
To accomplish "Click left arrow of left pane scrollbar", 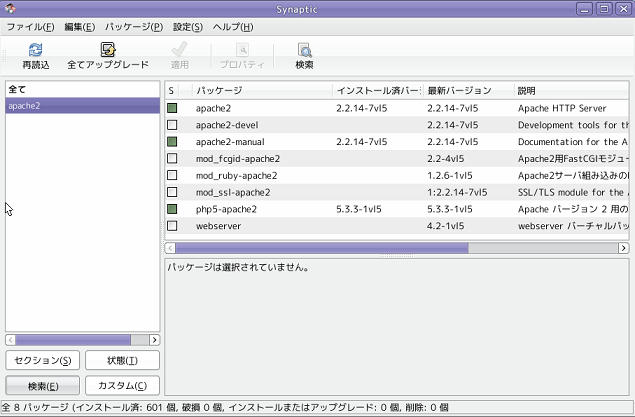I will point(11,340).
